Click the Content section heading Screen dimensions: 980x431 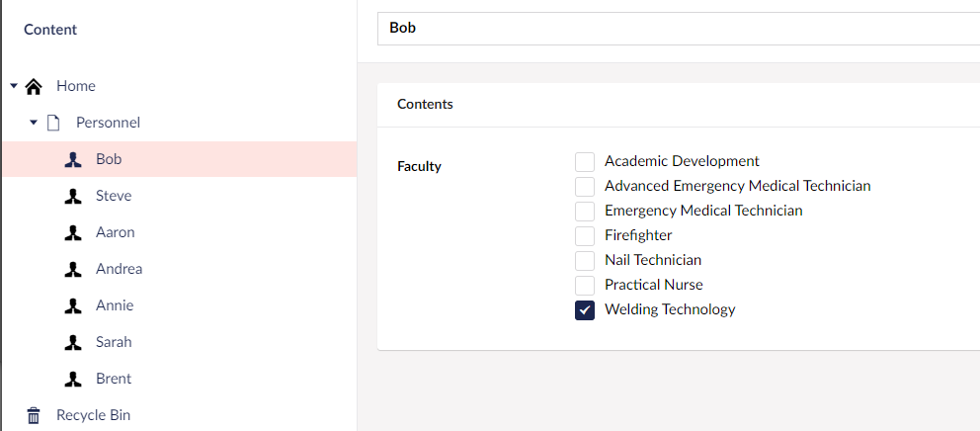click(x=50, y=30)
